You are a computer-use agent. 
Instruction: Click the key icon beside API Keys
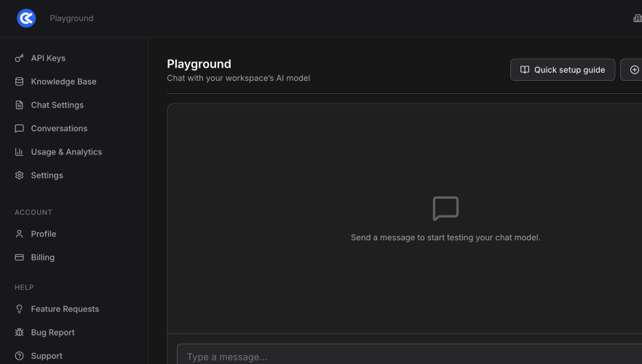pyautogui.click(x=19, y=58)
